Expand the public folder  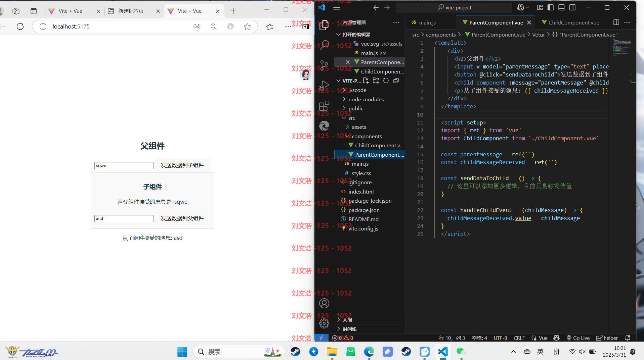point(369,109)
